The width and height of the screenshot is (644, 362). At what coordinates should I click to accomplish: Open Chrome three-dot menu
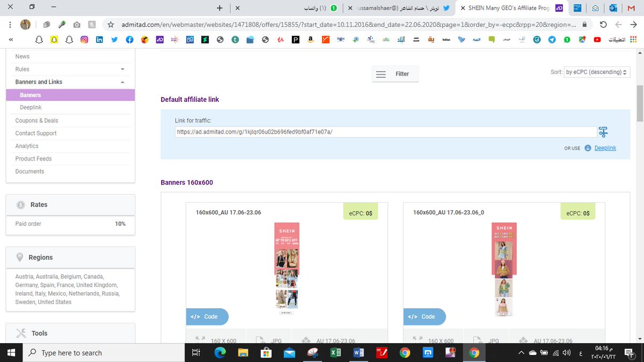click(10, 25)
